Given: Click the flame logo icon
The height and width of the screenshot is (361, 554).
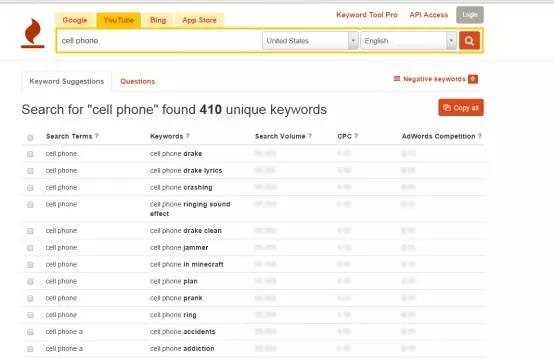Looking at the screenshot, I should tap(33, 33).
